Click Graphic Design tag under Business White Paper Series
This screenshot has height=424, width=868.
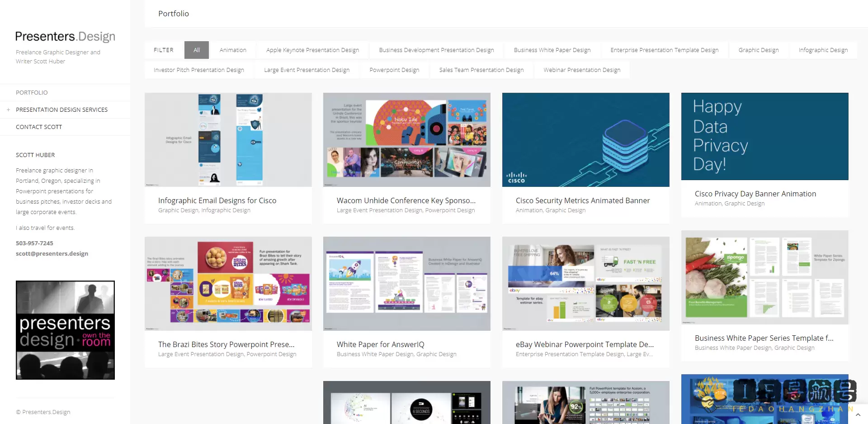(x=794, y=348)
